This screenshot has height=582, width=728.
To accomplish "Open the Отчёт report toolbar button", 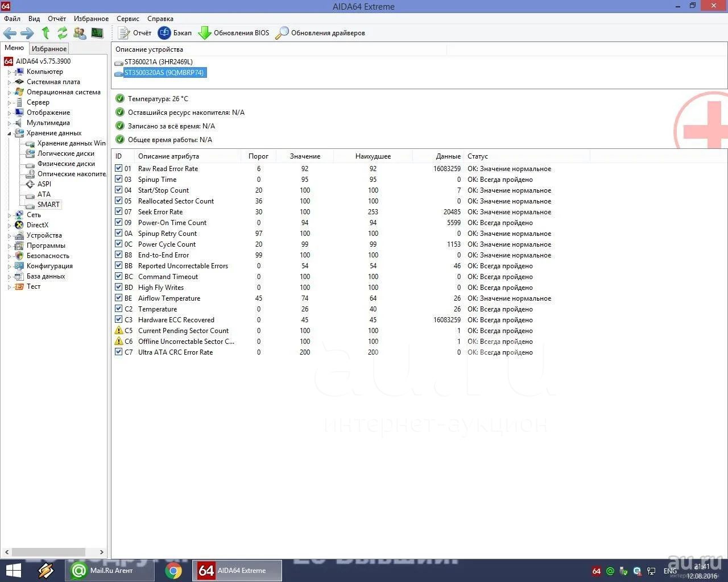I will (135, 33).
